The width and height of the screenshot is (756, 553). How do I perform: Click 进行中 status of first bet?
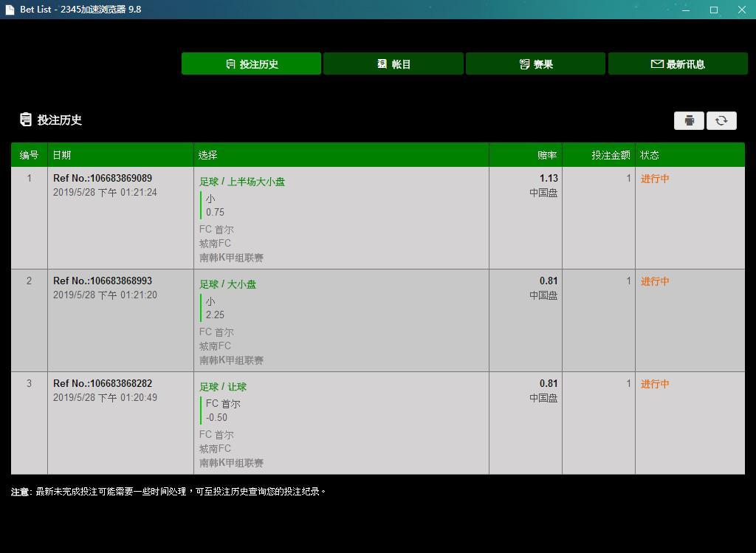(x=655, y=179)
